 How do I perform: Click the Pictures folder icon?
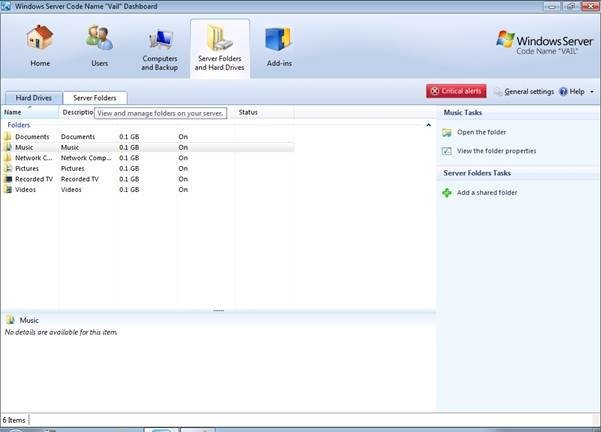pyautogui.click(x=8, y=168)
